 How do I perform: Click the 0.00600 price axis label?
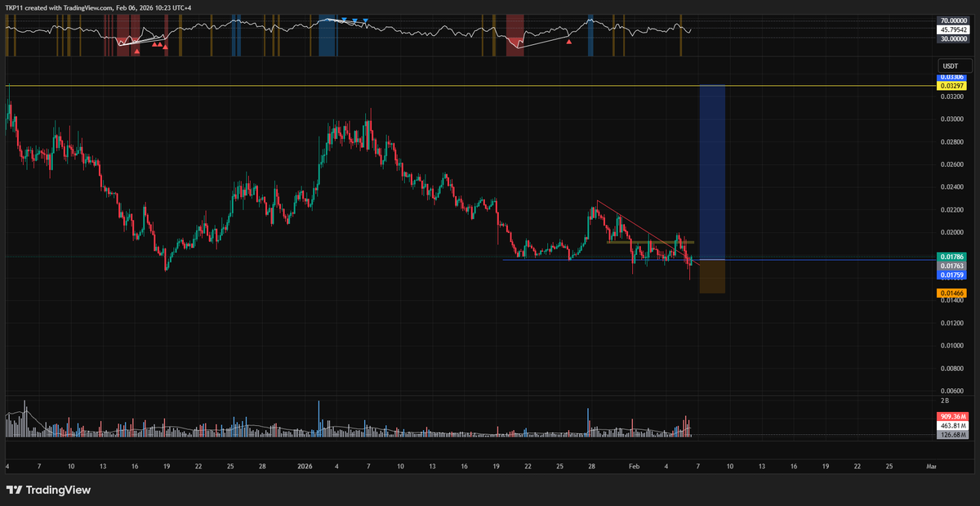(952, 391)
